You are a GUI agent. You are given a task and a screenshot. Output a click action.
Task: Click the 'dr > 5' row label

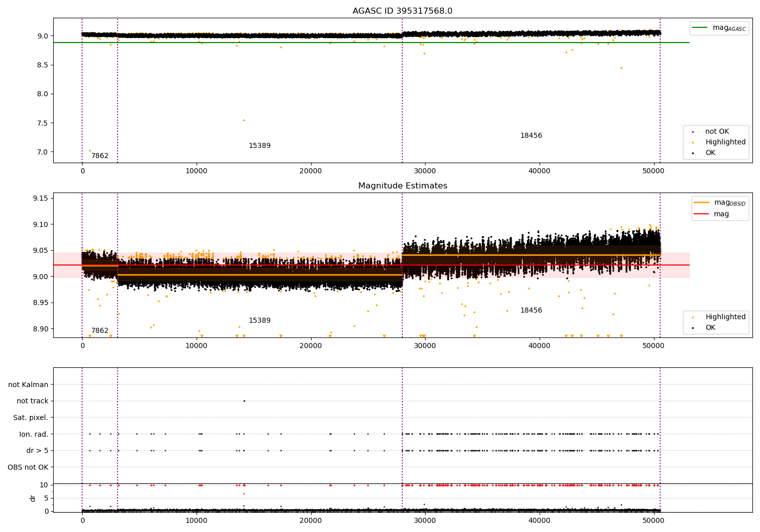click(37, 451)
